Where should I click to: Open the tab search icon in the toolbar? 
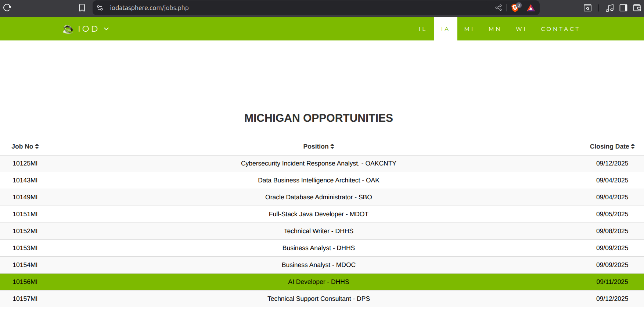[x=588, y=8]
